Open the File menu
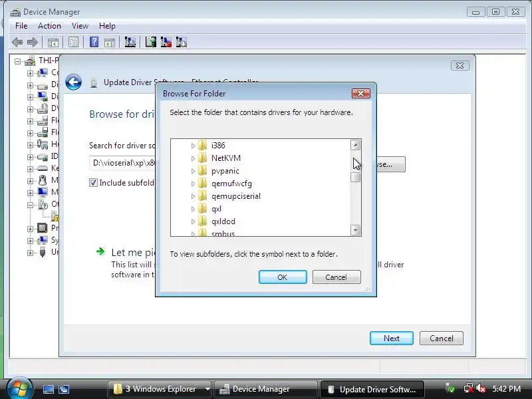This screenshot has height=399, width=532. [x=21, y=26]
